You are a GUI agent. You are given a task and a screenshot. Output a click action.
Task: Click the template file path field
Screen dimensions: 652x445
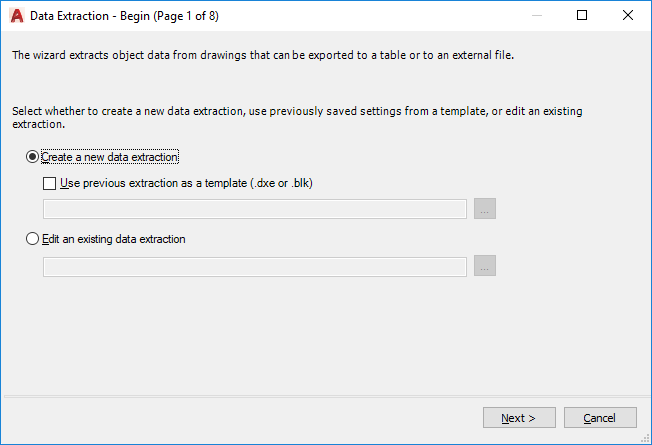click(x=255, y=209)
